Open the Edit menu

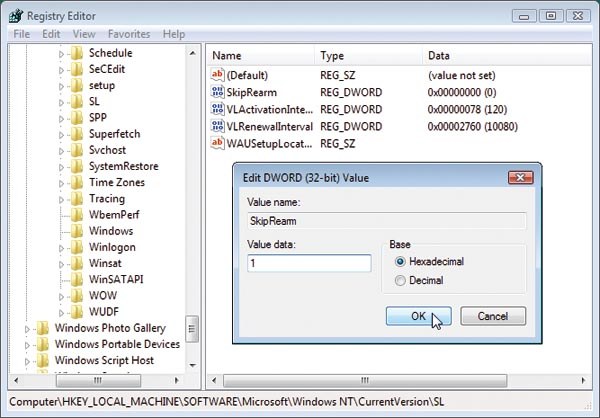pos(49,34)
